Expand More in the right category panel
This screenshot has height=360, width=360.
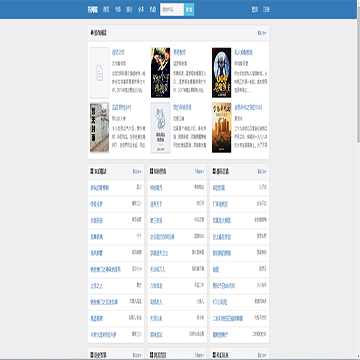click(262, 171)
